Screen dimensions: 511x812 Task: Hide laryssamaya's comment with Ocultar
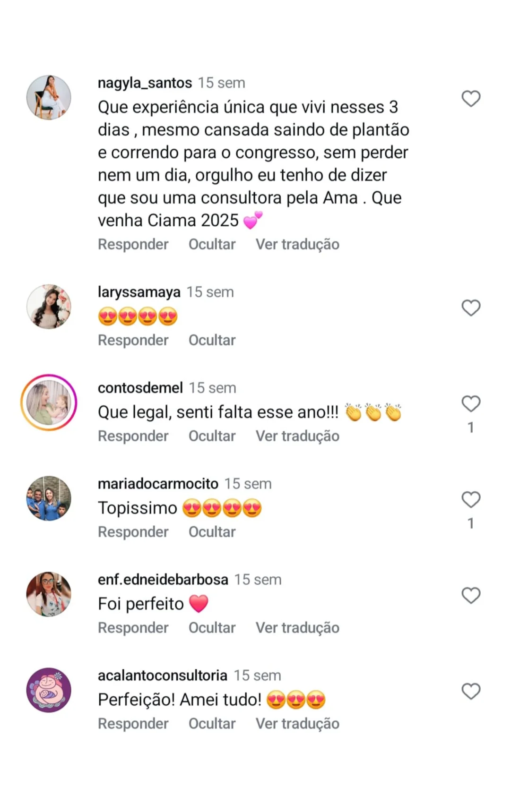point(212,340)
